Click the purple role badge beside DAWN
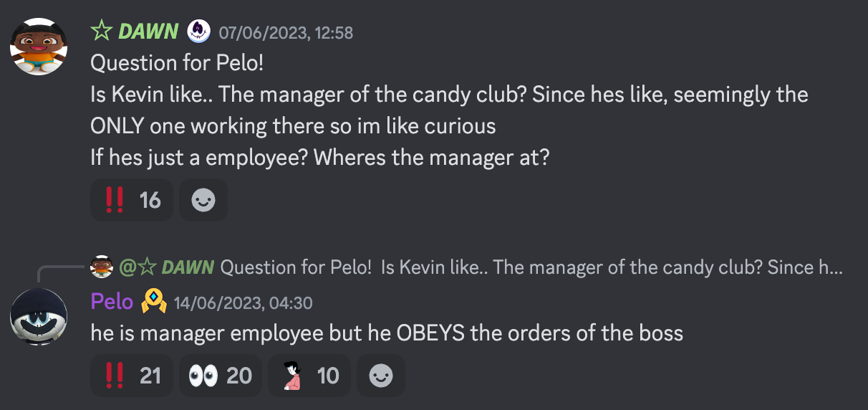This screenshot has height=410, width=868. click(x=198, y=32)
